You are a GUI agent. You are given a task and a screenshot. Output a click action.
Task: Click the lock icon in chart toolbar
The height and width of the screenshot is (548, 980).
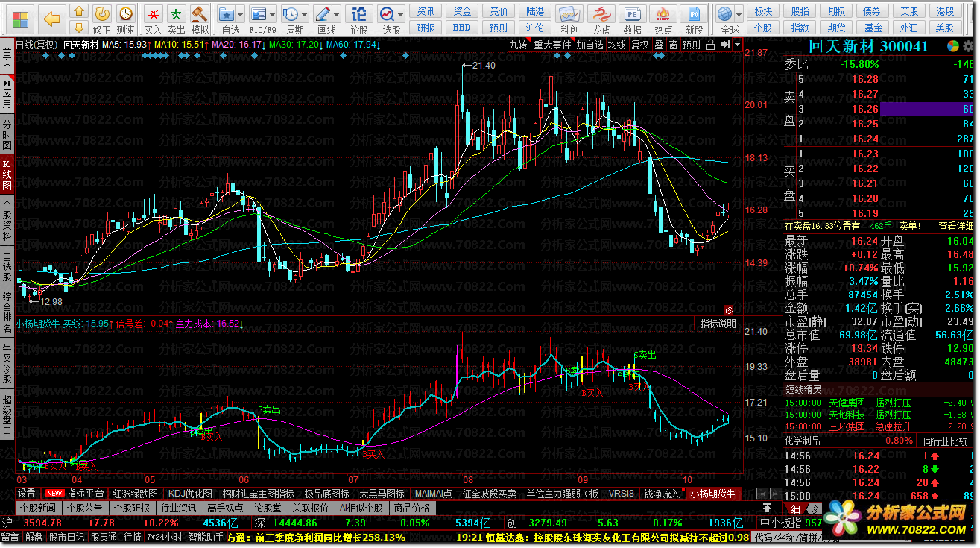[x=710, y=45]
